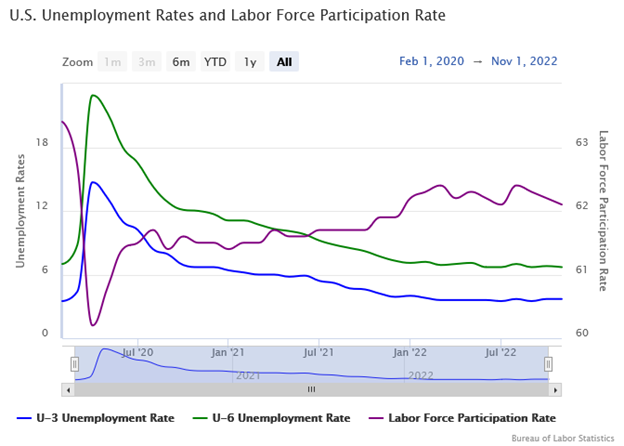Click the scrollbar center grip
The width and height of the screenshot is (624, 446).
click(x=311, y=389)
